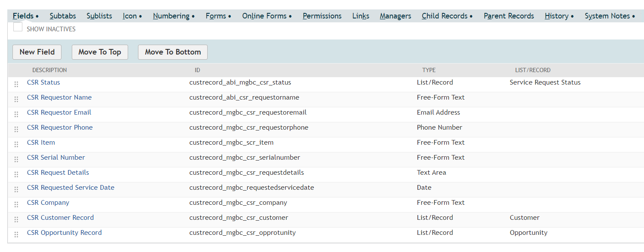Click the drag handle beside CSR Item
This screenshot has height=252, width=644.
16,144
